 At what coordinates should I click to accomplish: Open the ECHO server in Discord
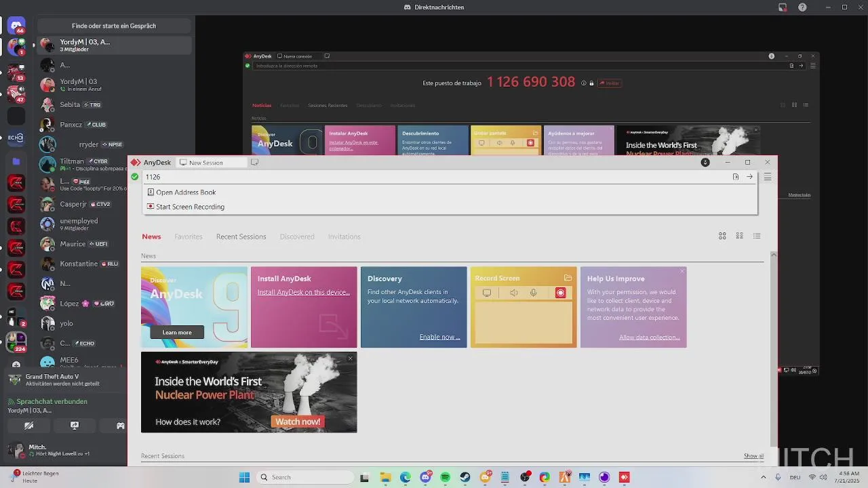click(16, 138)
